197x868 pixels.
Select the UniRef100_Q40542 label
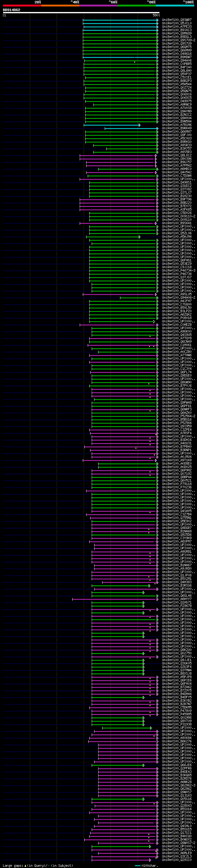pos(176,172)
